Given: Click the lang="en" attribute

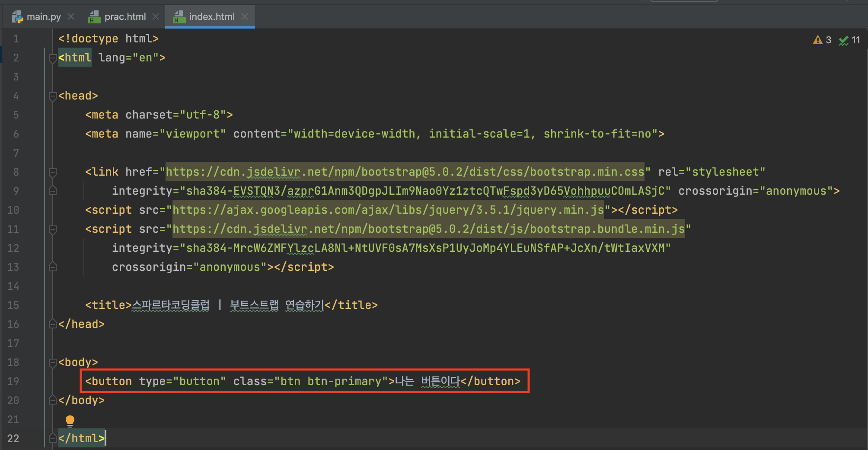Looking at the screenshot, I should [x=128, y=58].
